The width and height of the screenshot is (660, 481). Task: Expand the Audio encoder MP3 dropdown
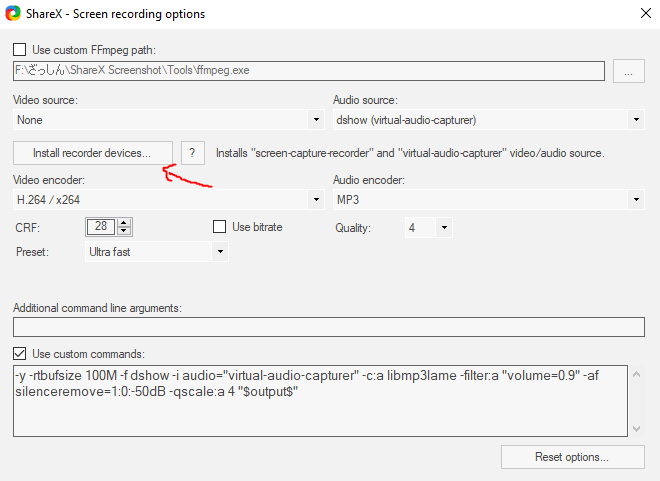pyautogui.click(x=488, y=199)
